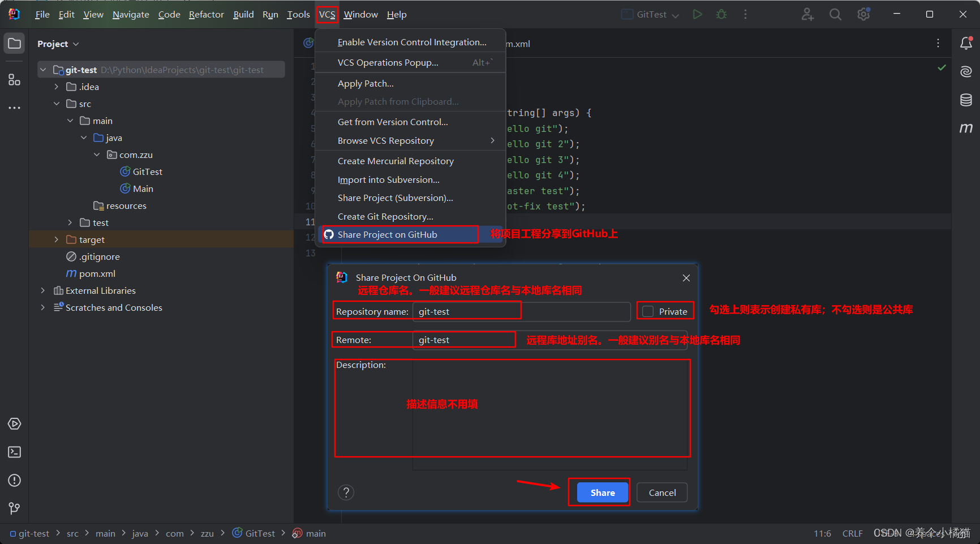Open the Navigate menu
Viewport: 980px width, 544px height.
(x=131, y=15)
